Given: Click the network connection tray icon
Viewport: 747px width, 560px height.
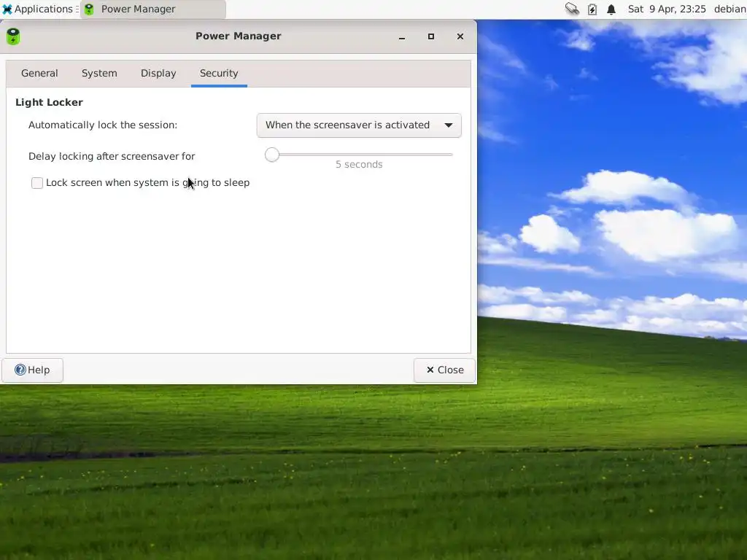Looking at the screenshot, I should [572, 9].
